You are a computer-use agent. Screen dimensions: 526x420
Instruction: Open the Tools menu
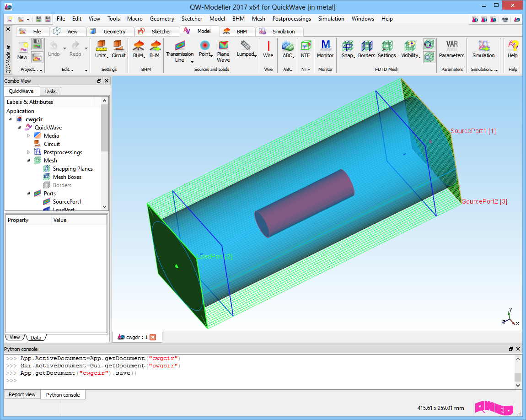[x=113, y=19]
